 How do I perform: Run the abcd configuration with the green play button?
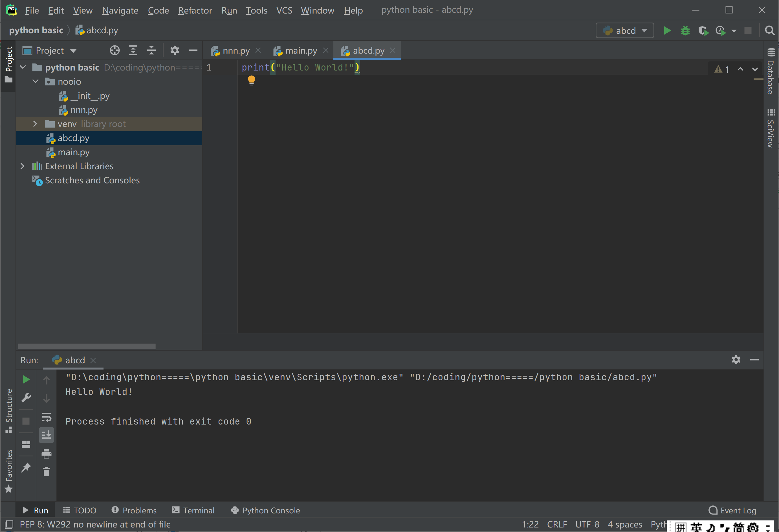pos(667,30)
